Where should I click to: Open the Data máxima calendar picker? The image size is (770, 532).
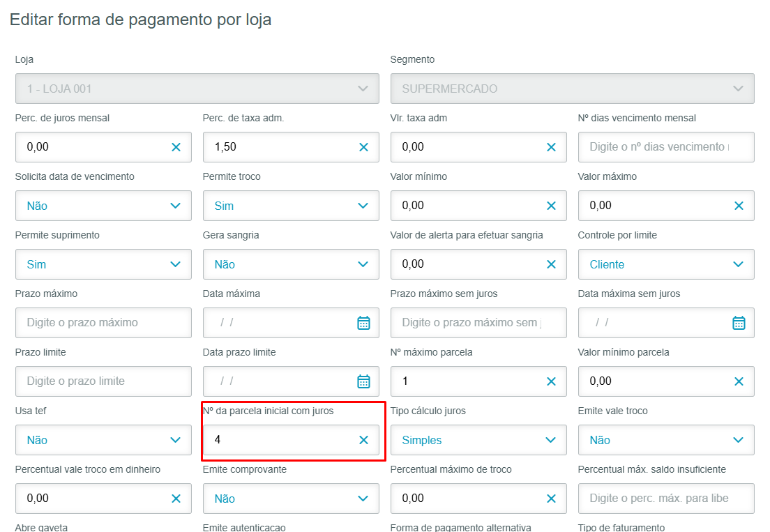pos(363,323)
